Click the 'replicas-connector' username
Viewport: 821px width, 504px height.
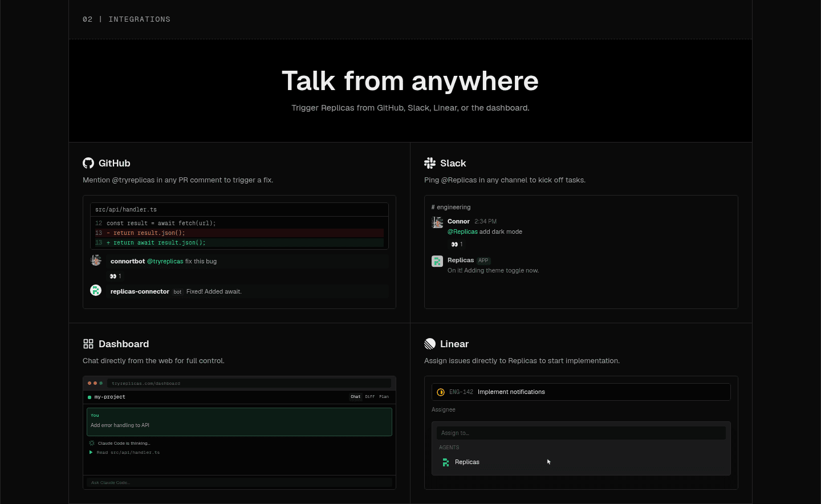(x=140, y=291)
